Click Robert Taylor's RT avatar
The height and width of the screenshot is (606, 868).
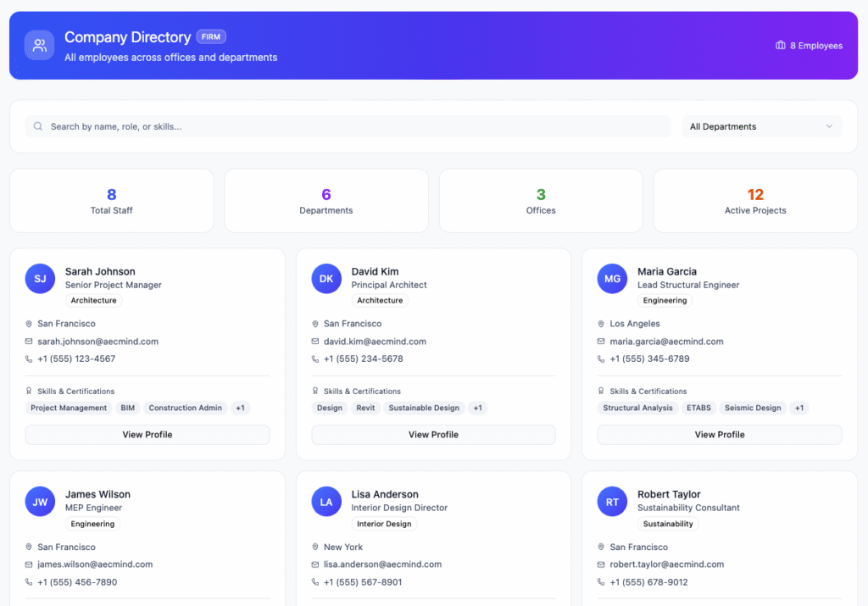[x=612, y=502]
